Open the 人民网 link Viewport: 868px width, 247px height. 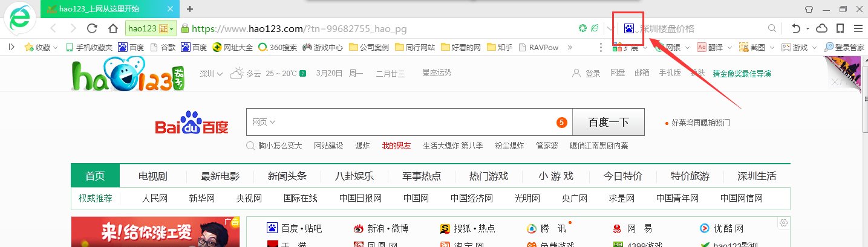[154, 198]
